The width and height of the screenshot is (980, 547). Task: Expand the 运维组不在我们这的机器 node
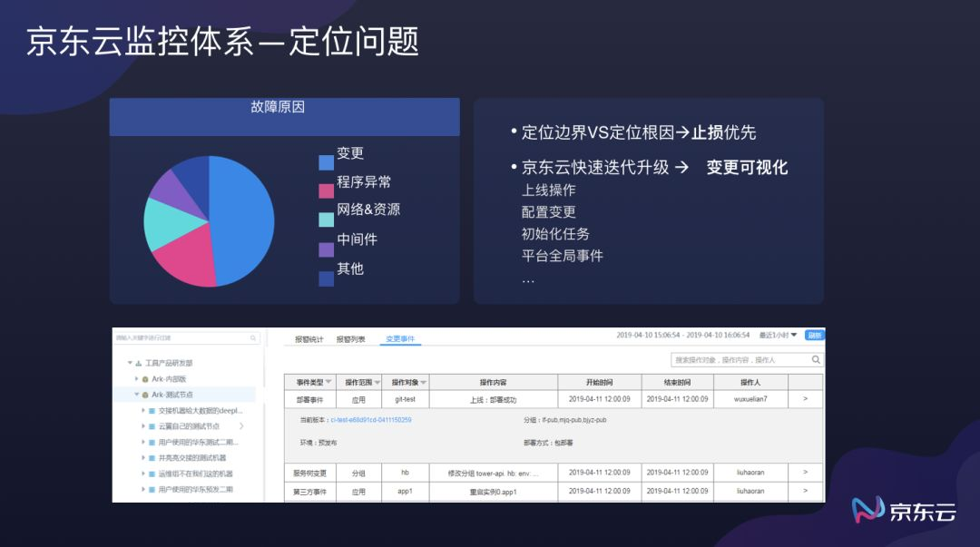143,474
